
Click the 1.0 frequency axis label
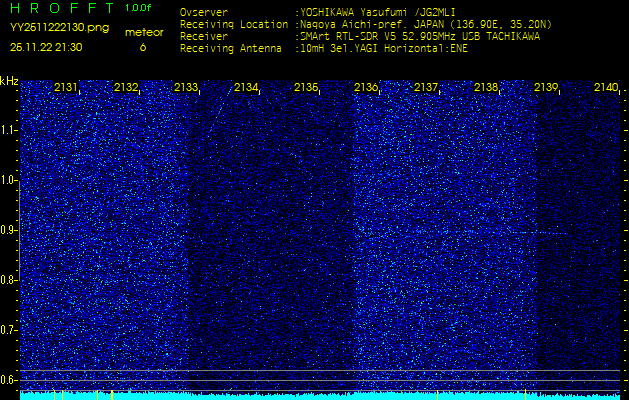(x=9, y=181)
